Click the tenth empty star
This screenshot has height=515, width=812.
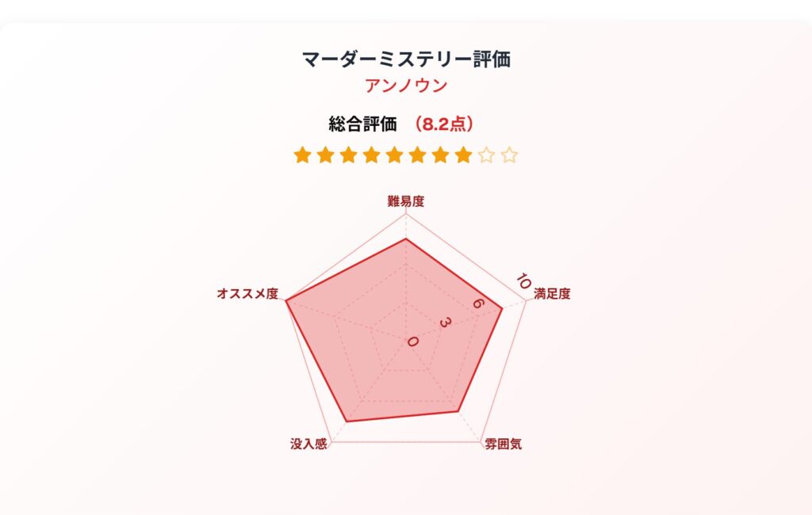click(x=510, y=154)
